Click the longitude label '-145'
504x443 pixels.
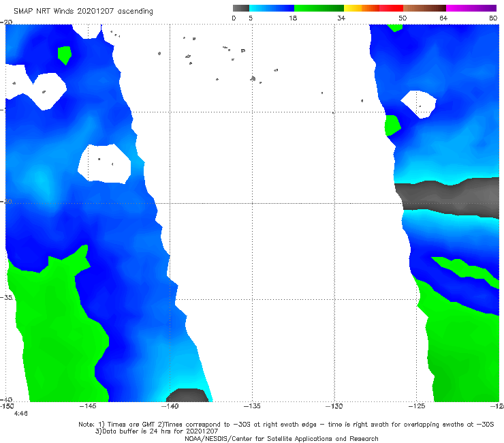point(88,406)
